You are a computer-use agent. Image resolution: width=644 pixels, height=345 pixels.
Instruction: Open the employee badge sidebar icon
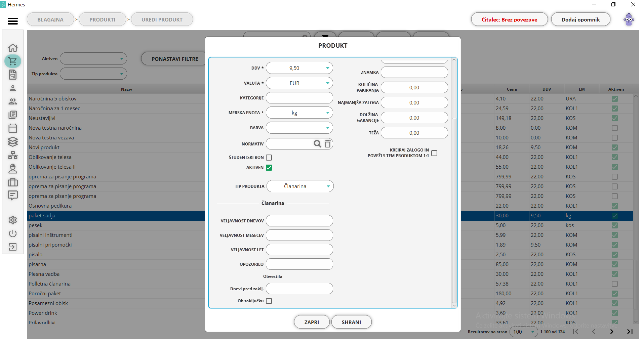tap(13, 169)
